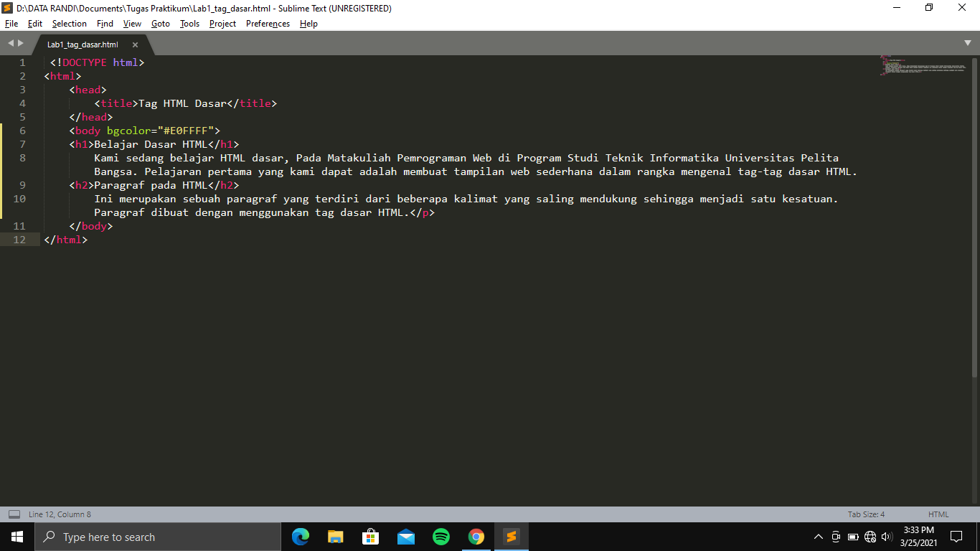Click the forward navigation arrow in Sublime
Image resolution: width=980 pixels, height=551 pixels.
tap(20, 42)
